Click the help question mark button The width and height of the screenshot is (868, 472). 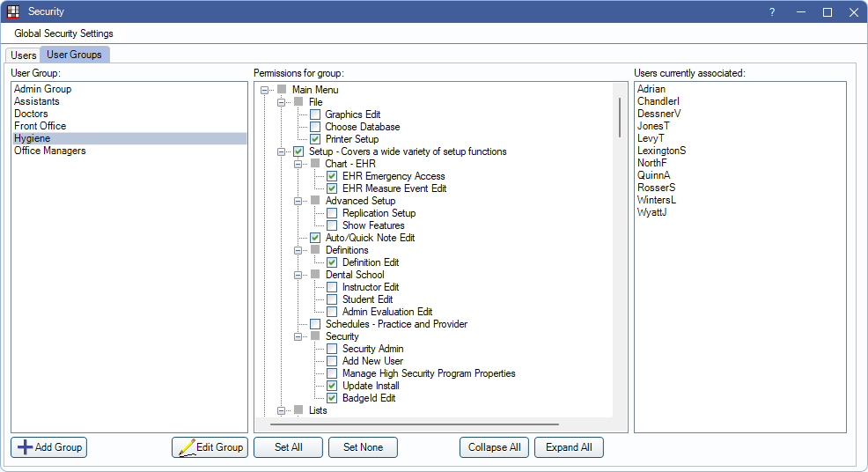coord(772,12)
